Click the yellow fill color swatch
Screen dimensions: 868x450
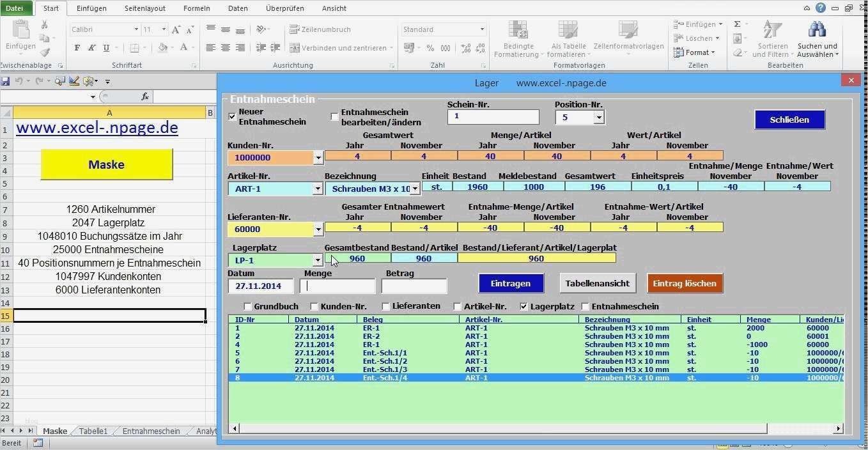[163, 48]
